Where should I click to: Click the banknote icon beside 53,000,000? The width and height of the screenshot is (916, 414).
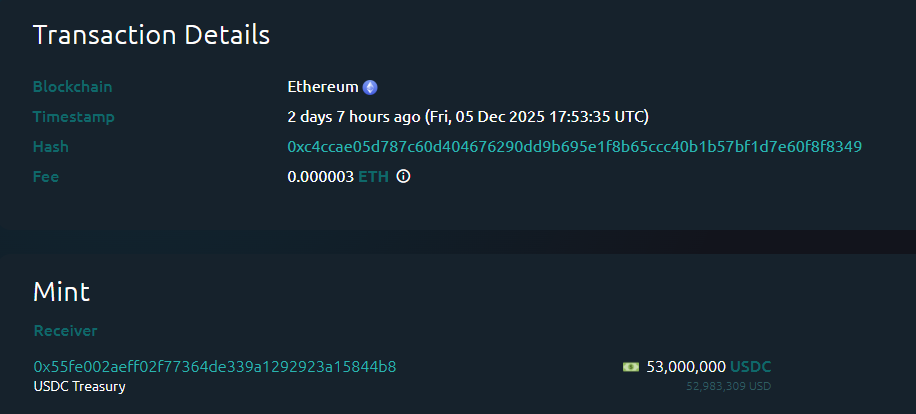[631, 367]
